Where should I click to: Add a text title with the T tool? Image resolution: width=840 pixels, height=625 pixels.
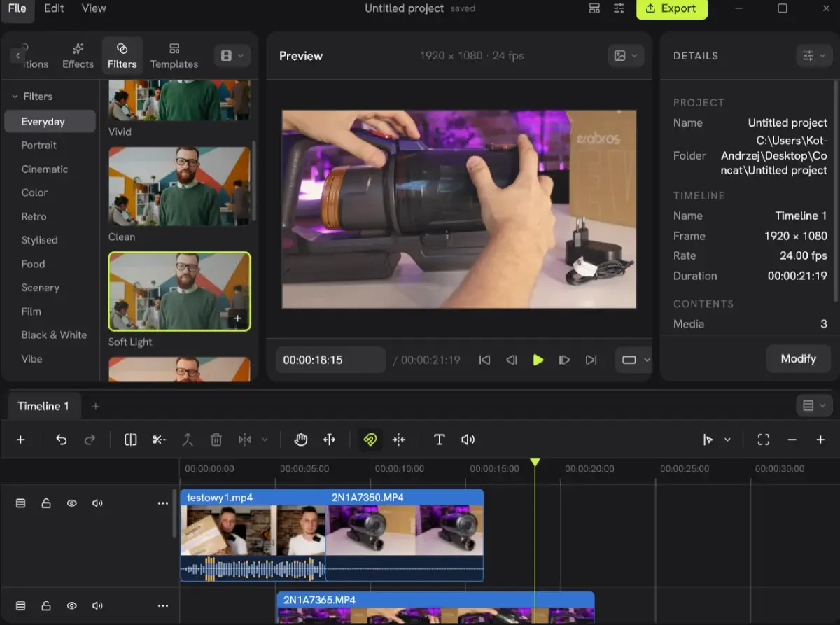(x=440, y=440)
